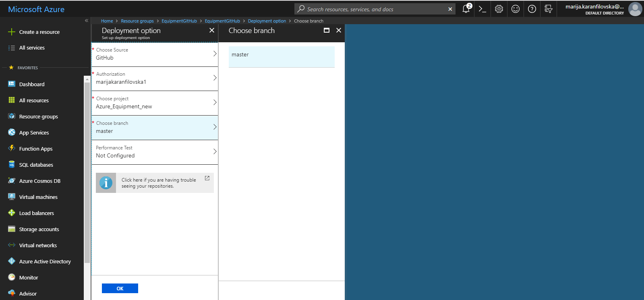Open Virtual machines in favorites
The image size is (644, 300).
pyautogui.click(x=38, y=197)
